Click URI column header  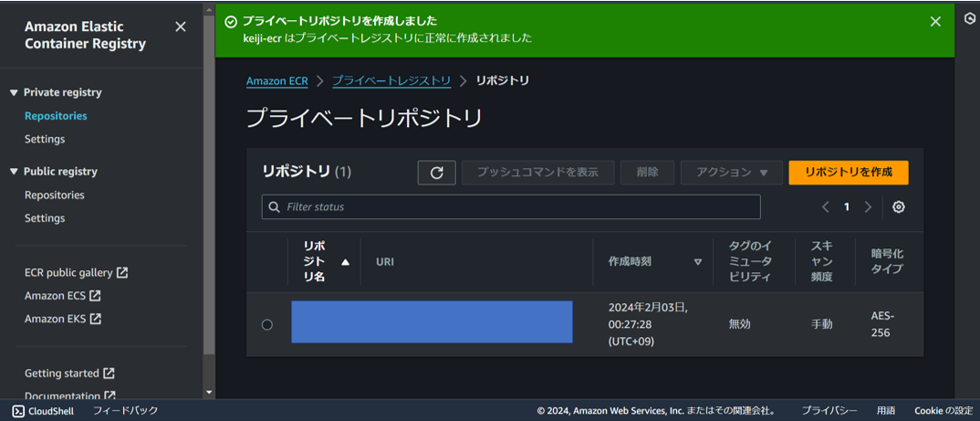[385, 262]
